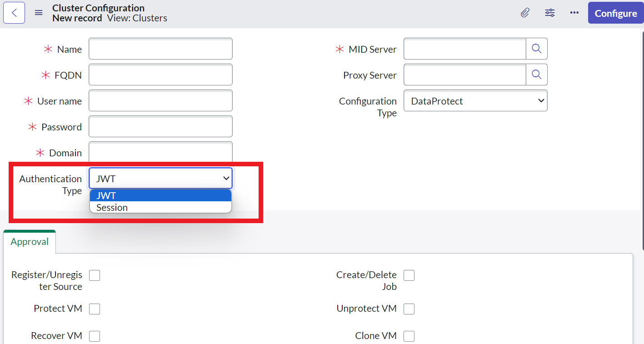The width and height of the screenshot is (644, 344).
Task: Expand the Configuration Type dropdown
Action: point(475,101)
